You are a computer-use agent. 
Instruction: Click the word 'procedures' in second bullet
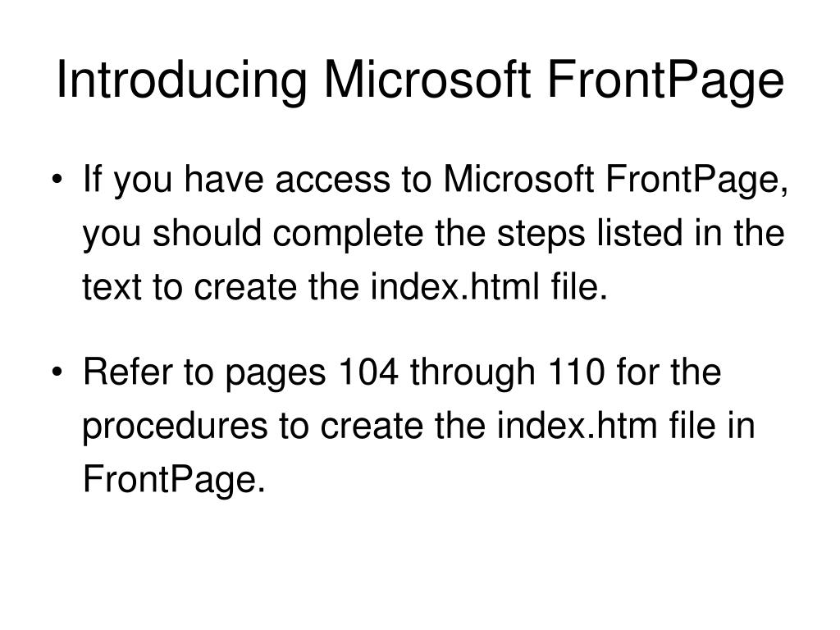tap(175, 427)
